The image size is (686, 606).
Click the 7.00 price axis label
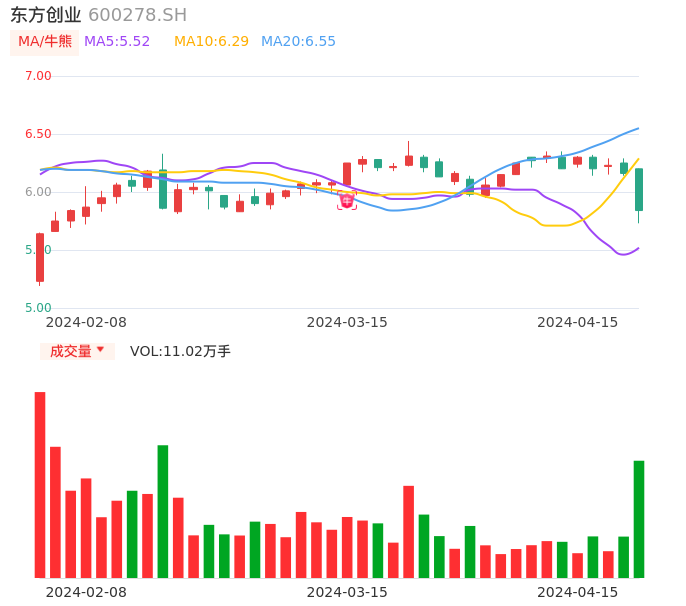(38, 76)
